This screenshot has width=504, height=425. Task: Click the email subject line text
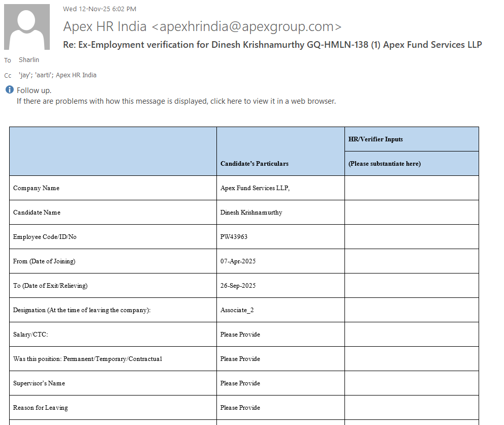[272, 45]
